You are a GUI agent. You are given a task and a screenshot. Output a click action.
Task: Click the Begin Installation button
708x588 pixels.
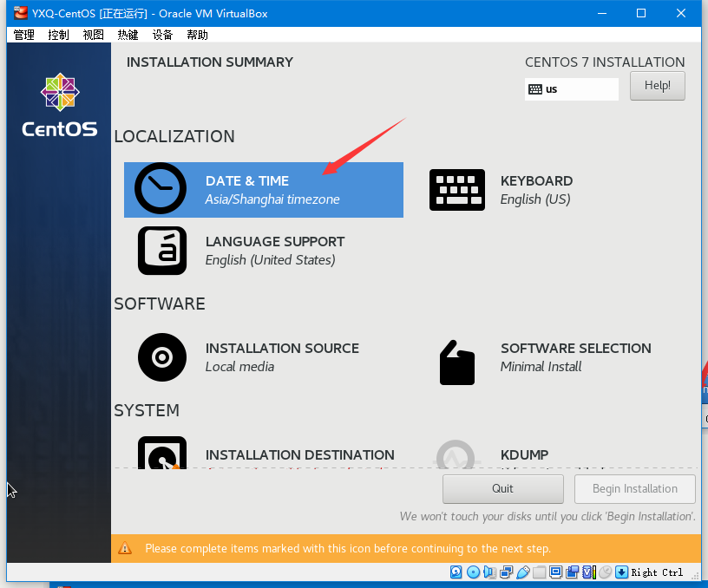[x=634, y=489]
